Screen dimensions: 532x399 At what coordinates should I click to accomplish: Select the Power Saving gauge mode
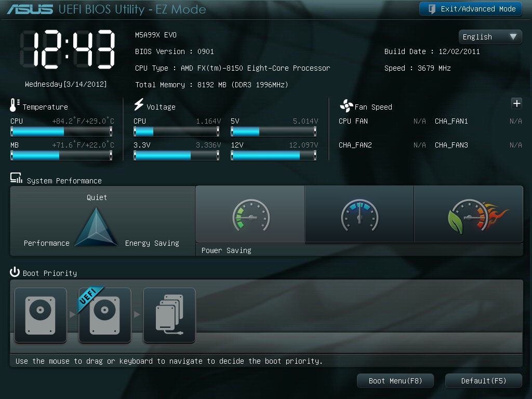(x=250, y=215)
